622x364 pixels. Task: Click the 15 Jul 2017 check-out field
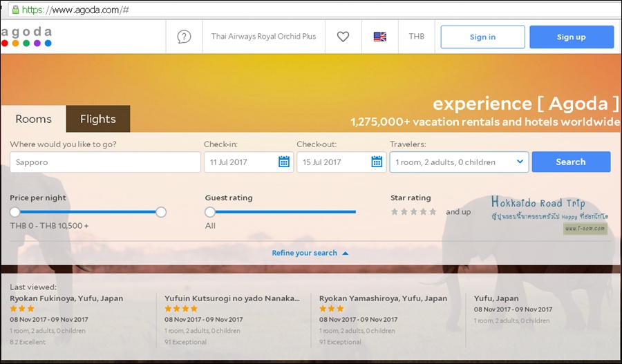click(341, 162)
